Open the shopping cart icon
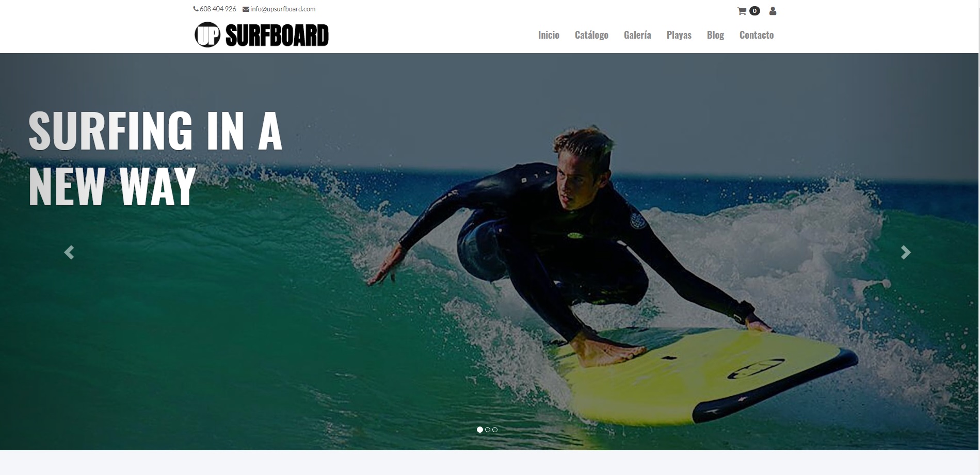980x475 pixels. pos(742,11)
